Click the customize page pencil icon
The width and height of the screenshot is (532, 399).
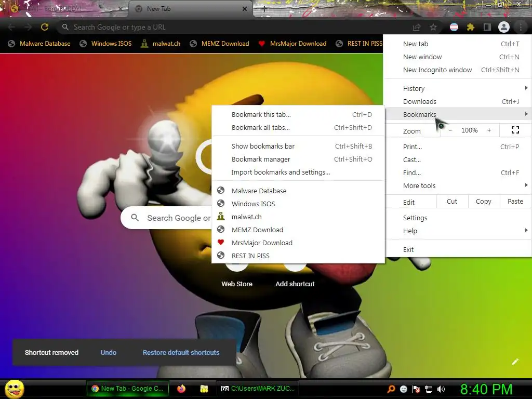pyautogui.click(x=515, y=362)
